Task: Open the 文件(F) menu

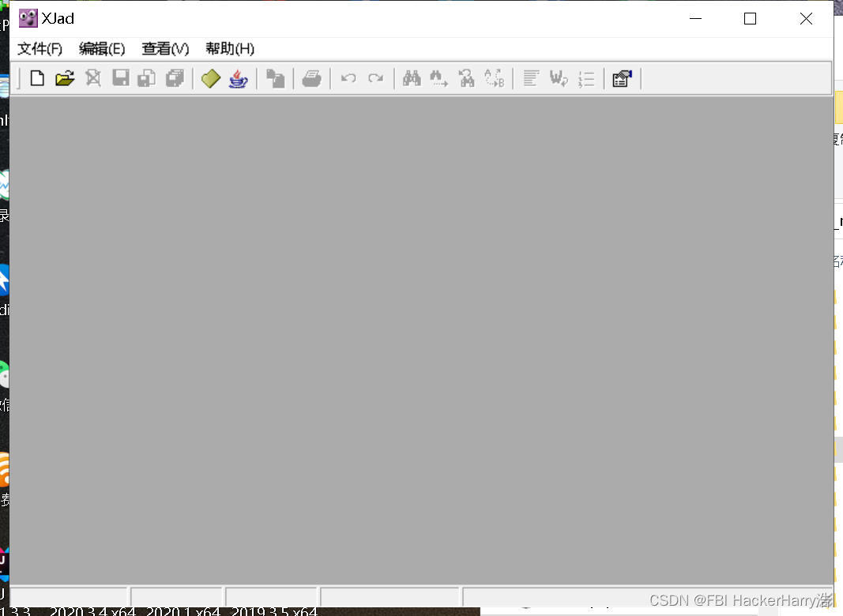Action: click(x=40, y=49)
